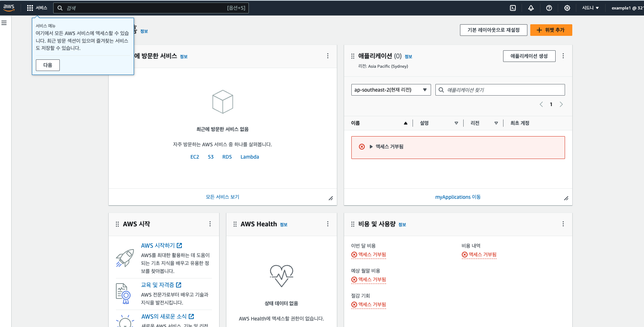Open the example1 account menu

(627, 8)
